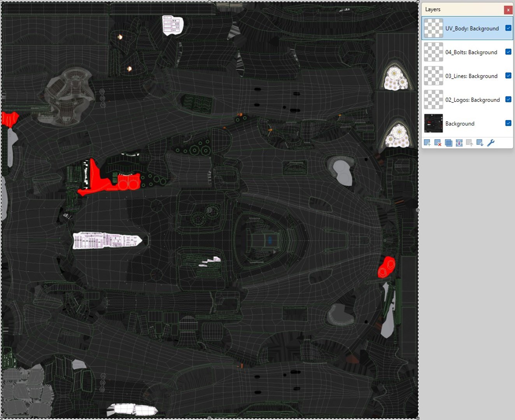Duplicate the current layer

point(448,143)
